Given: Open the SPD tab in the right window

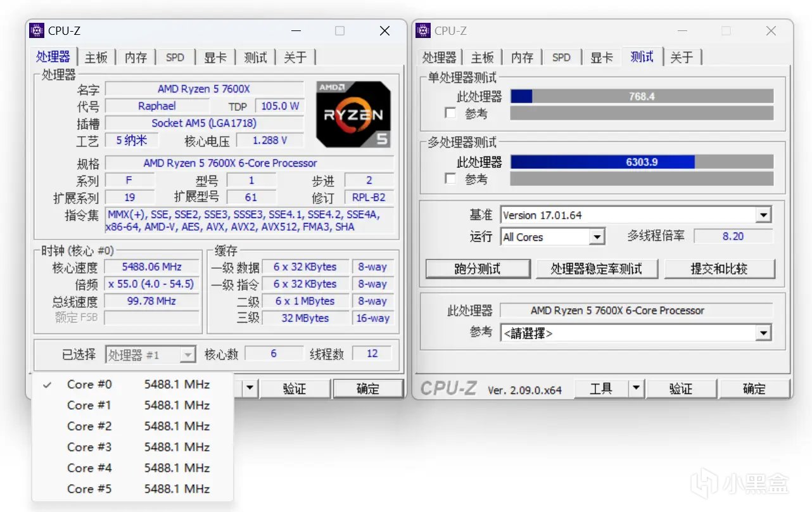Looking at the screenshot, I should pos(561,57).
